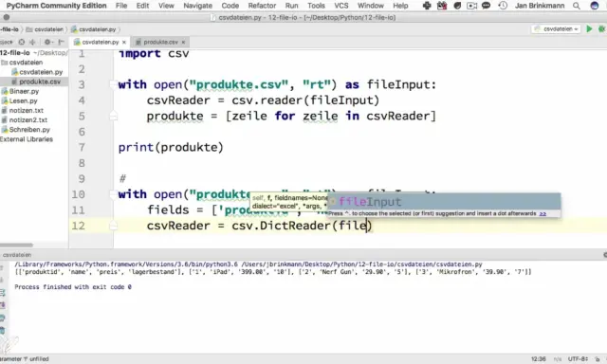This screenshot has height=364, width=607.
Task: Close the produkte.csv editor tab
Action: click(x=183, y=42)
